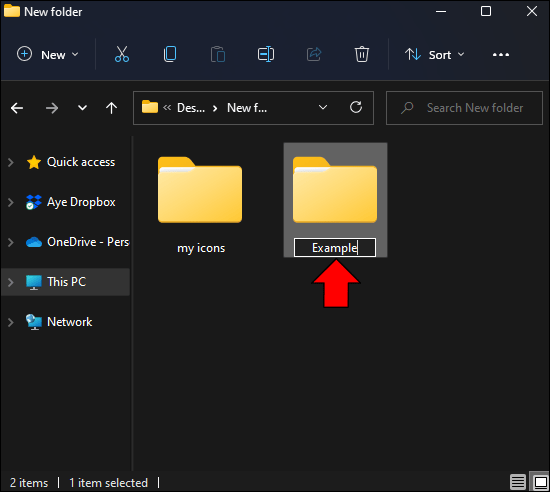
Task: Click the Delete trash can icon
Action: pyautogui.click(x=362, y=54)
